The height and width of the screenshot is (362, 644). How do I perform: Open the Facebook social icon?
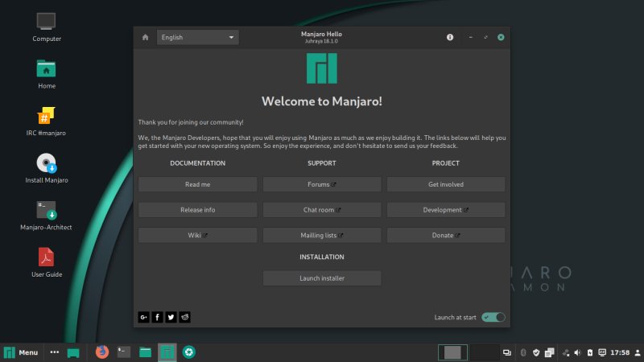pos(157,317)
